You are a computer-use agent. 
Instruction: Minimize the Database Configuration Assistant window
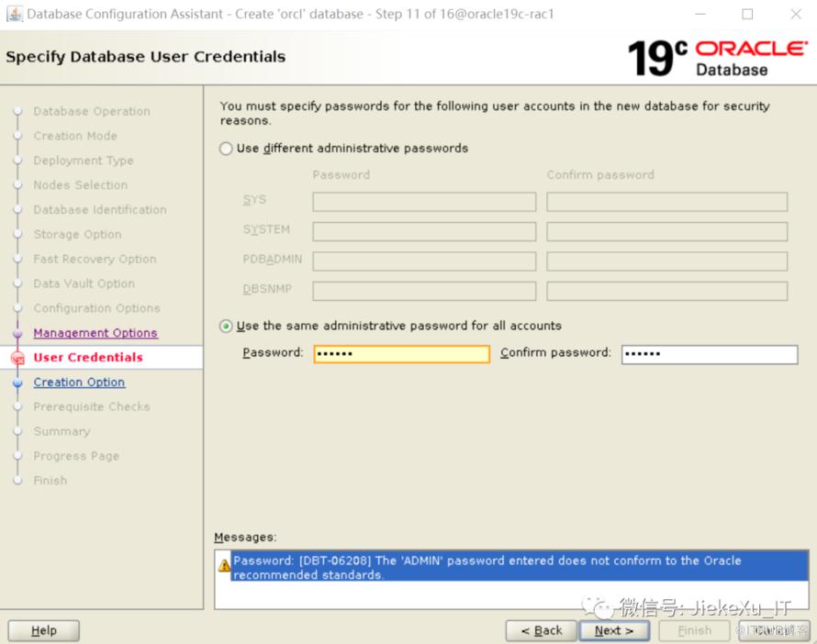(x=699, y=14)
